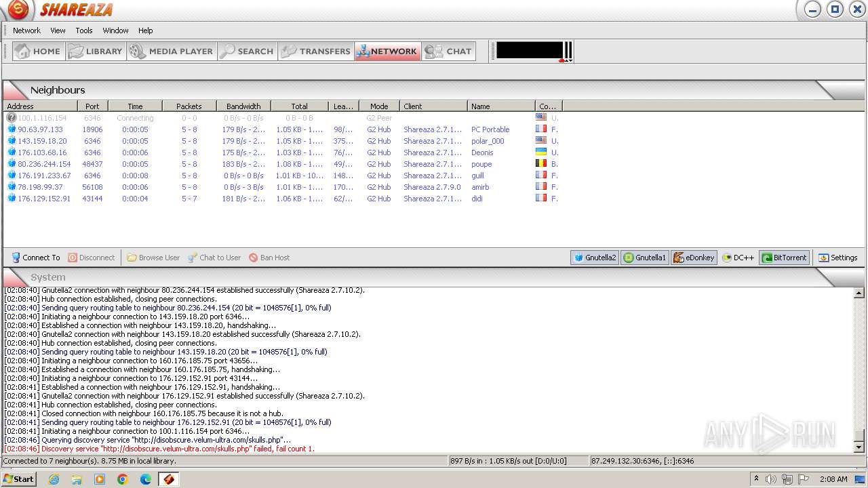The width and height of the screenshot is (868, 488).
Task: Select neighbour 100.1.116.154 connecting row
Action: [283, 118]
